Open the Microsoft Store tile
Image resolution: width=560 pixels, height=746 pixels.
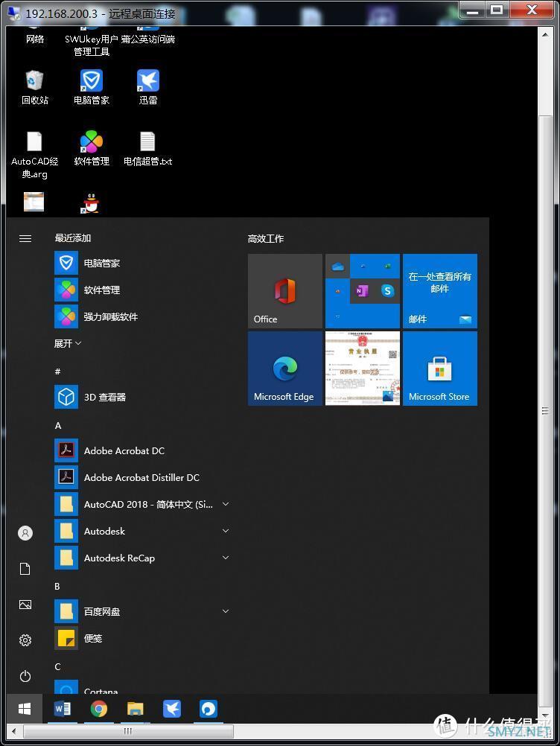439,369
